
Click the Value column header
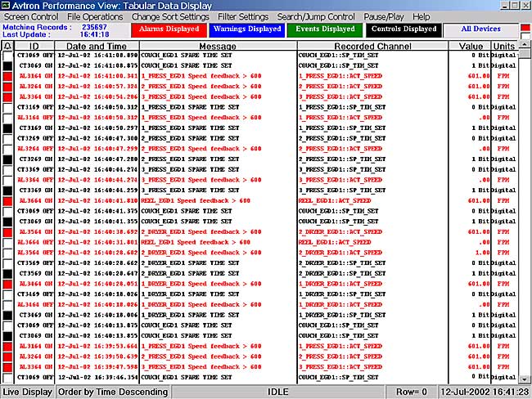click(x=471, y=46)
